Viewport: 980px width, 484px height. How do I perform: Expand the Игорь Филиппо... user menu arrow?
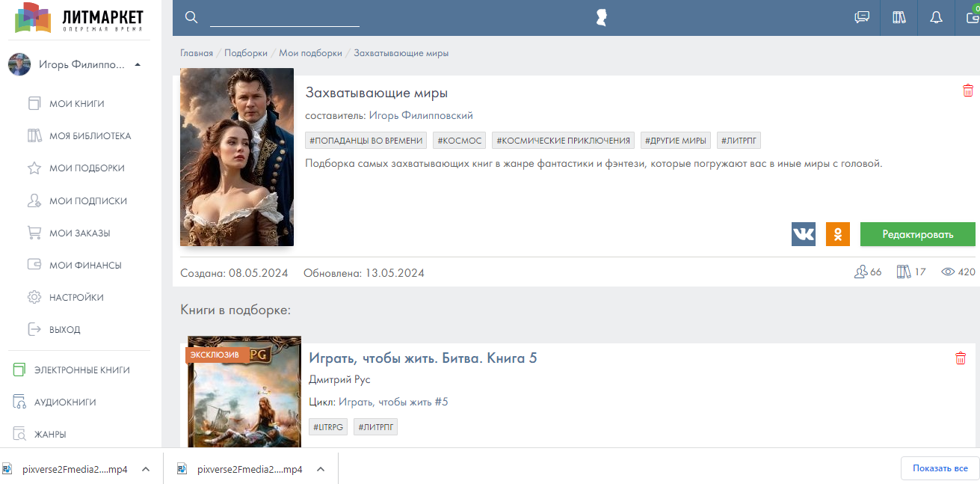[x=138, y=65]
